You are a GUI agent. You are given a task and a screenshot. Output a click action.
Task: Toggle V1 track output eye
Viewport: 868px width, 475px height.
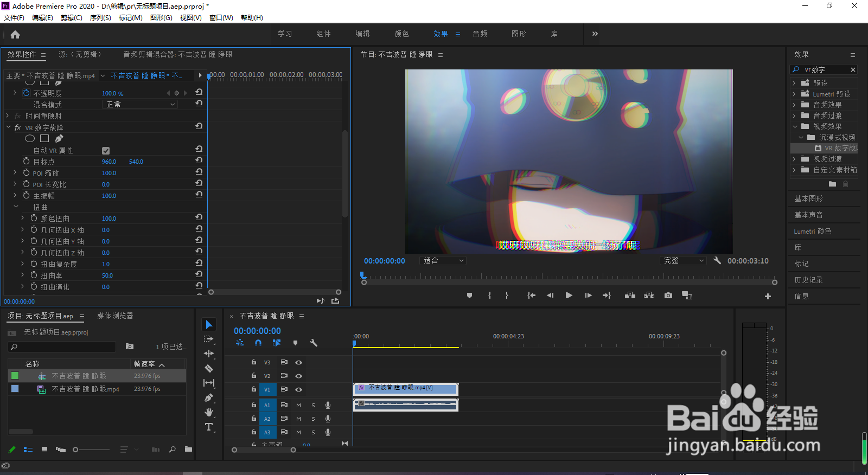[x=298, y=389]
